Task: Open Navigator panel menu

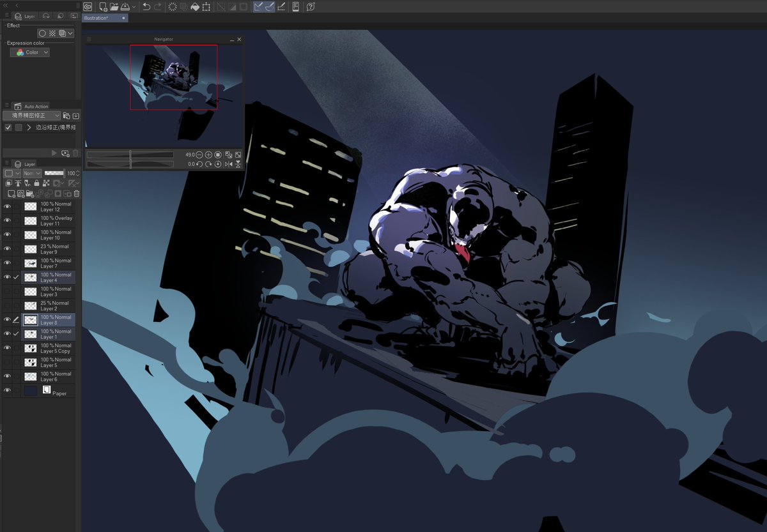Action: (89, 40)
